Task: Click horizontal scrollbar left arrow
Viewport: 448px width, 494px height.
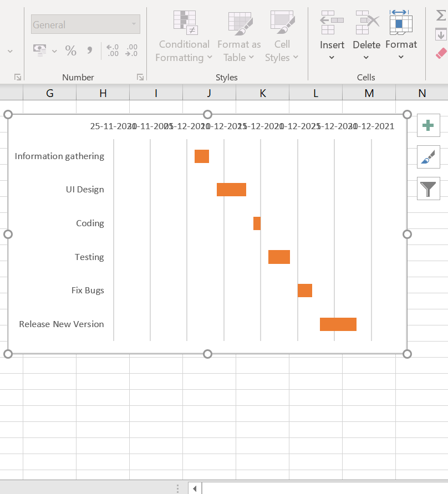Action: (x=195, y=488)
